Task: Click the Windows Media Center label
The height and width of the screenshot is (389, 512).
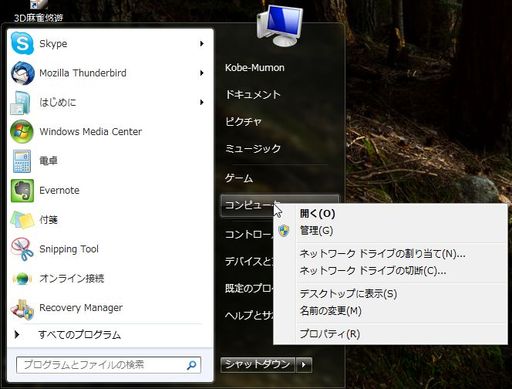Action: [x=91, y=132]
